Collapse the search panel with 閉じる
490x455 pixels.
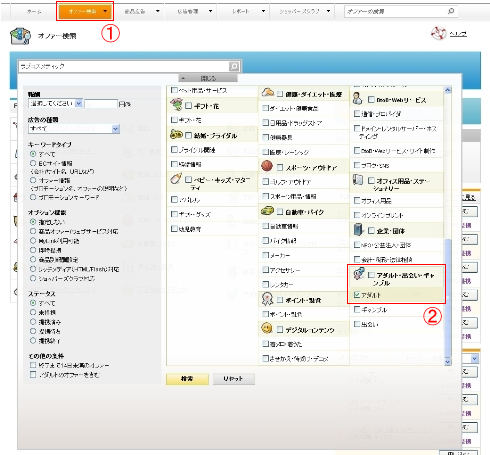point(208,78)
